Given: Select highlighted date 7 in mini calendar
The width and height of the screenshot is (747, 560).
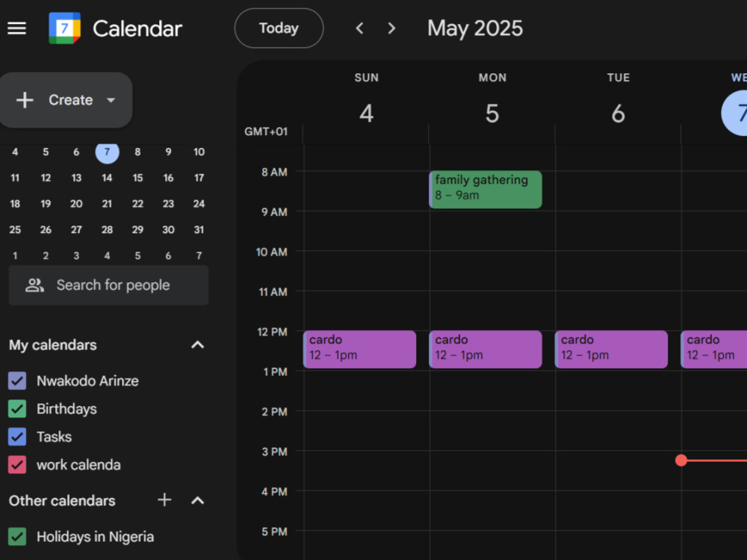Looking at the screenshot, I should pos(107,152).
